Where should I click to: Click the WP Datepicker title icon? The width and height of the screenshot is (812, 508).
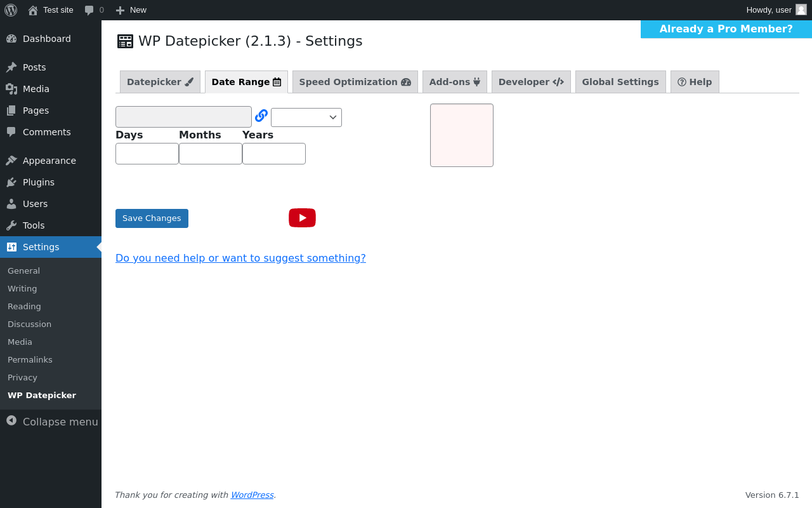click(126, 41)
